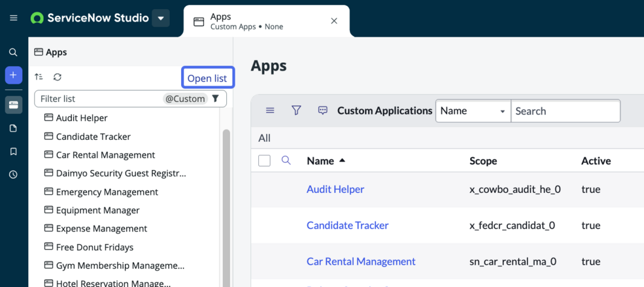Viewport: 644px width, 287px height.
Task: Click the All breadcrumb filter
Action: (265, 139)
